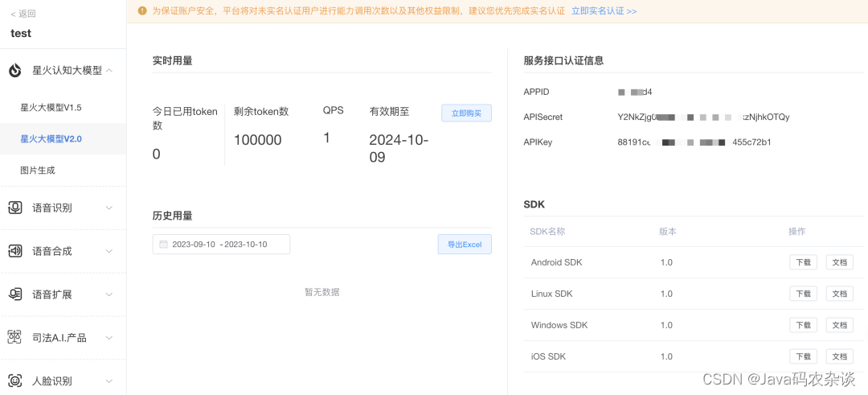This screenshot has height=395, width=868.
Task: Click the APIKey value text
Action: pyautogui.click(x=694, y=142)
